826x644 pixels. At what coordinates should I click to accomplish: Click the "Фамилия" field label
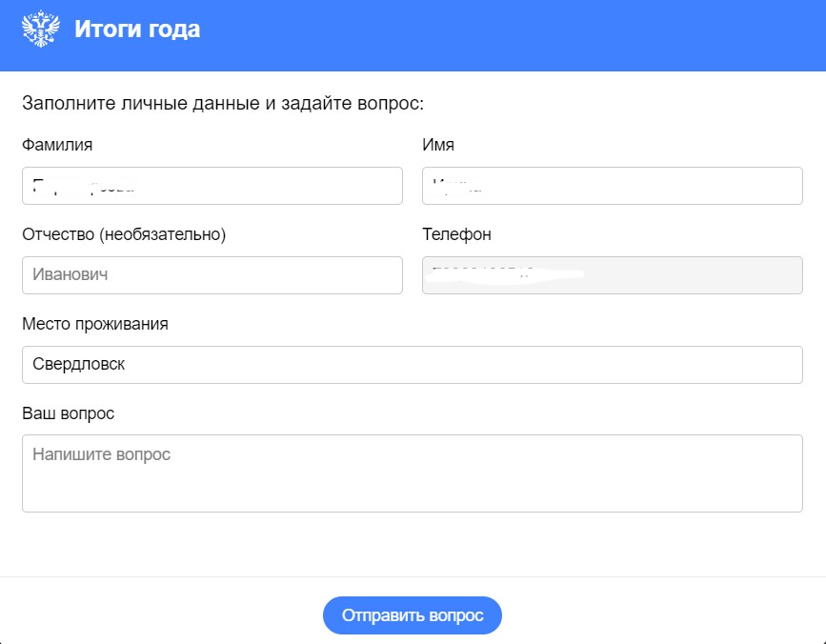[57, 145]
